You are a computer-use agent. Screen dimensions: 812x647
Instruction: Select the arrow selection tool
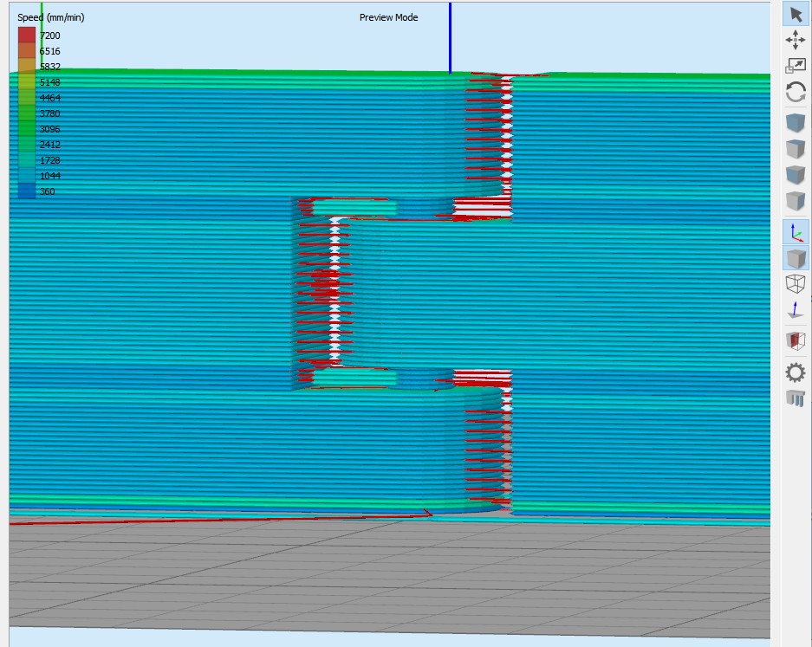click(x=796, y=14)
